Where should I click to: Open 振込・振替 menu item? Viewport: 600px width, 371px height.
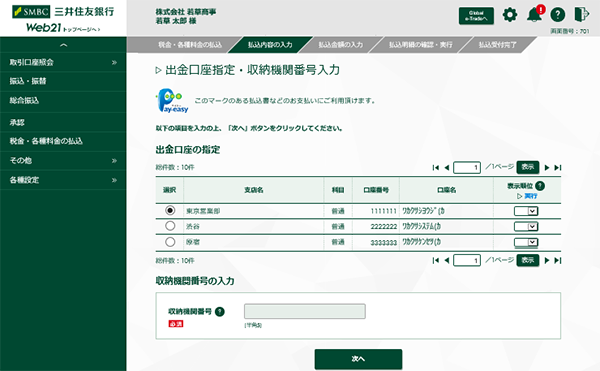click(x=63, y=81)
